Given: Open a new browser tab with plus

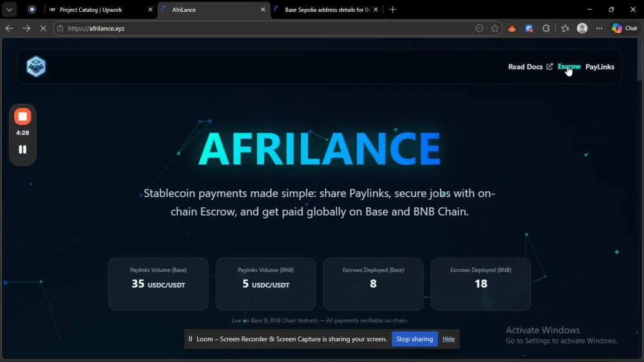Looking at the screenshot, I should tap(393, 10).
